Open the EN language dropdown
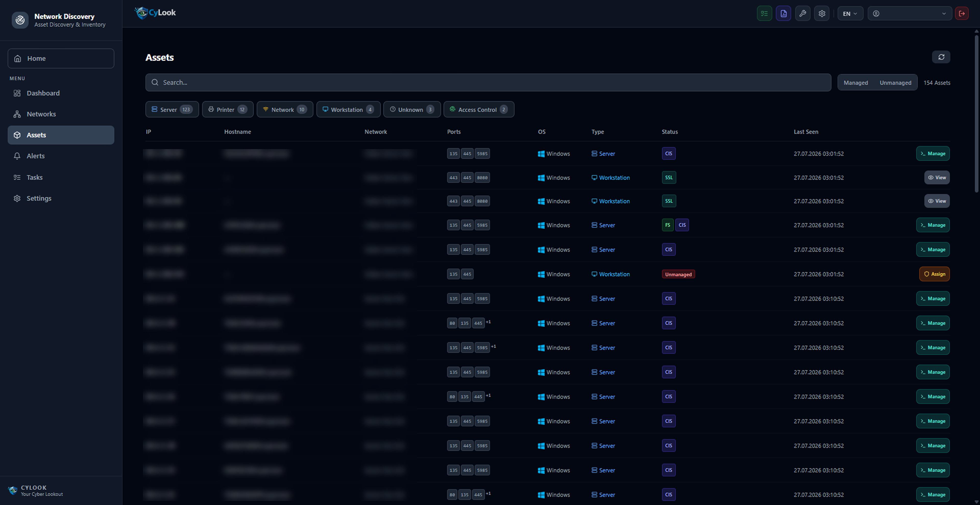The image size is (980, 505). [x=850, y=14]
